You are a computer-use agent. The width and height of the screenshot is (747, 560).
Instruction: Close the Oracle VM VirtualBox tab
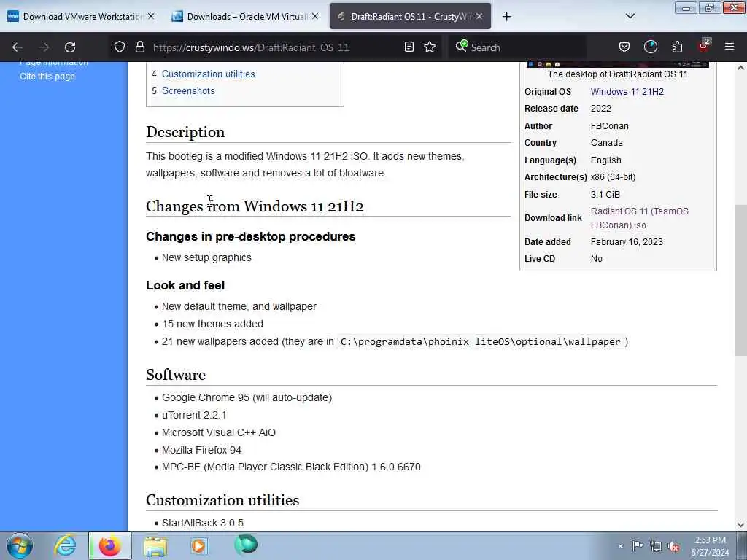[315, 16]
